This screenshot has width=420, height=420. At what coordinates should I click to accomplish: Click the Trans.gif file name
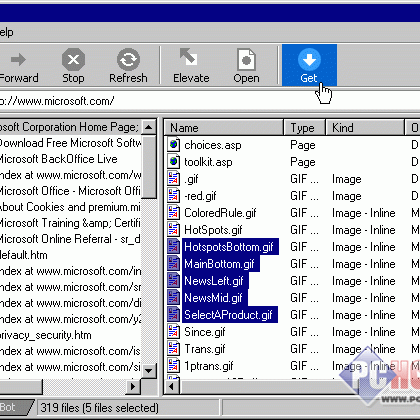pos(205,349)
